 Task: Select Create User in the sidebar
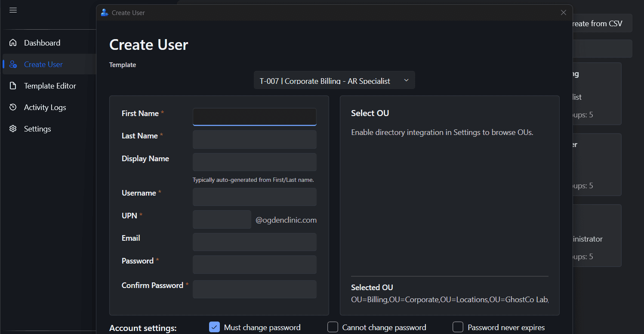[x=49, y=64]
